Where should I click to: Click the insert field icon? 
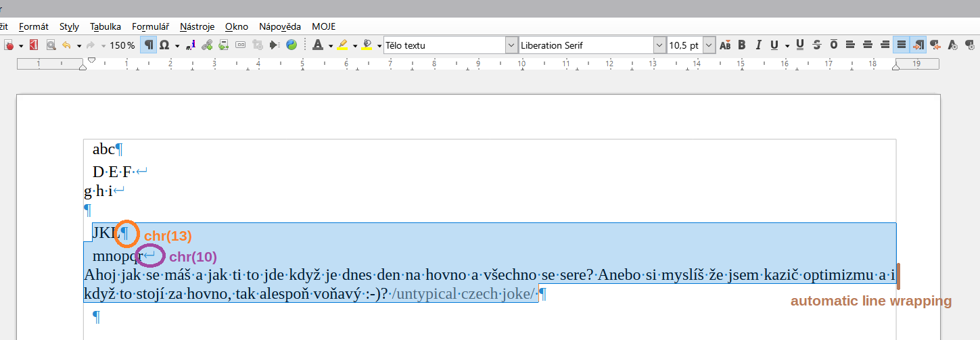tap(240, 45)
